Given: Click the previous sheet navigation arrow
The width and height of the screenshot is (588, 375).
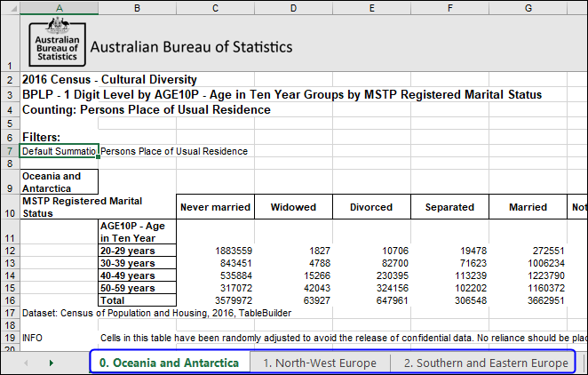Looking at the screenshot, I should [25, 363].
